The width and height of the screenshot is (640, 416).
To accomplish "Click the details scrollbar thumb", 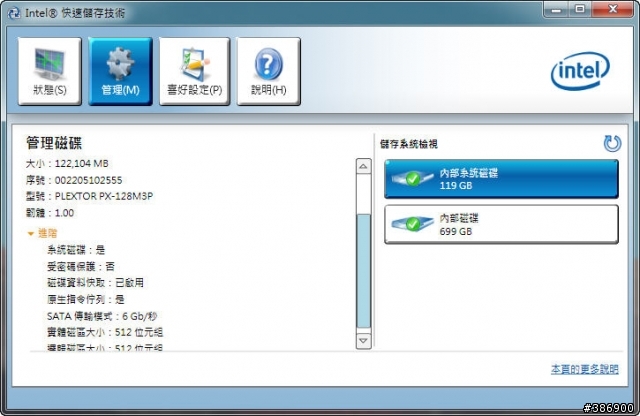I will [x=363, y=270].
